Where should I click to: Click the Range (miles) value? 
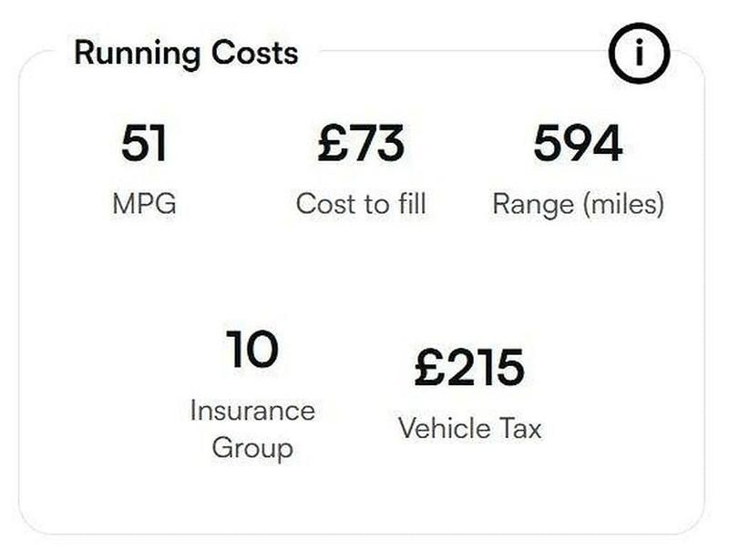(x=577, y=144)
